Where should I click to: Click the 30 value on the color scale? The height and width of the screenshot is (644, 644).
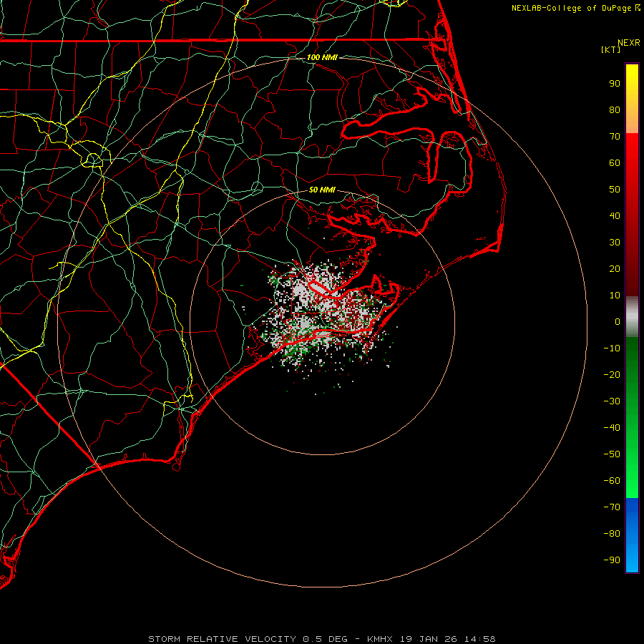(x=615, y=243)
